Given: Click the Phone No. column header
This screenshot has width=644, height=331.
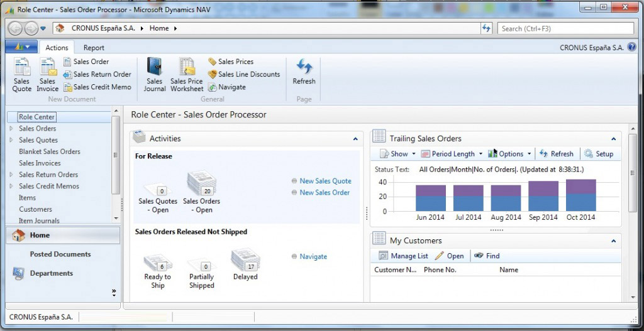Looking at the screenshot, I should [x=440, y=270].
